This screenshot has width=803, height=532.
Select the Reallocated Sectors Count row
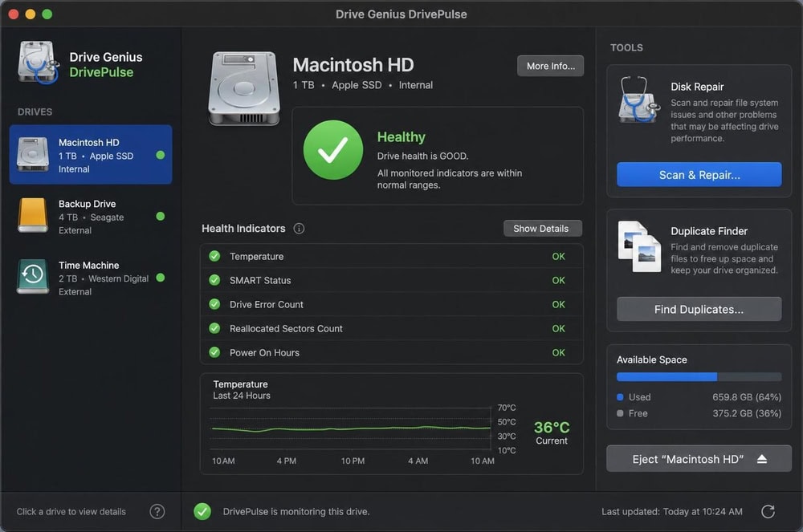coord(392,328)
